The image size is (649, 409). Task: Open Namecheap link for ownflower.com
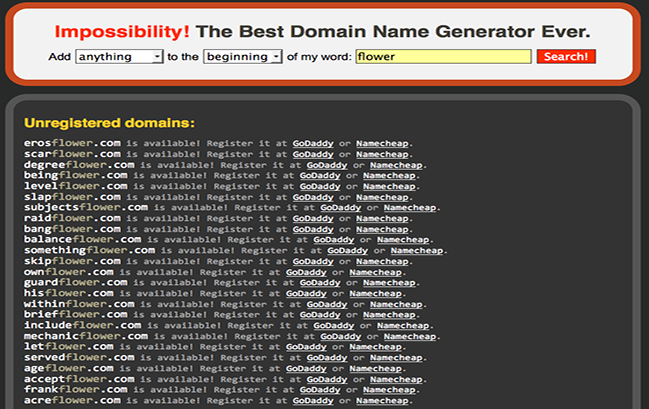[376, 272]
